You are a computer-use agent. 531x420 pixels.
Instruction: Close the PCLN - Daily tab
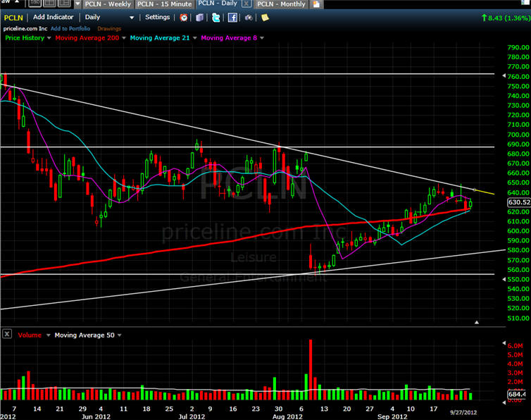point(245,4)
